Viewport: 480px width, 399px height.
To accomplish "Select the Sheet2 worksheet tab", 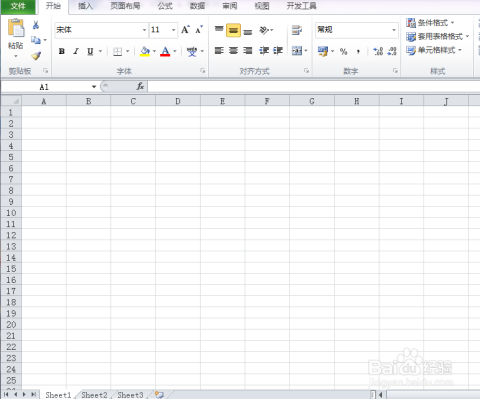I will 94,395.
